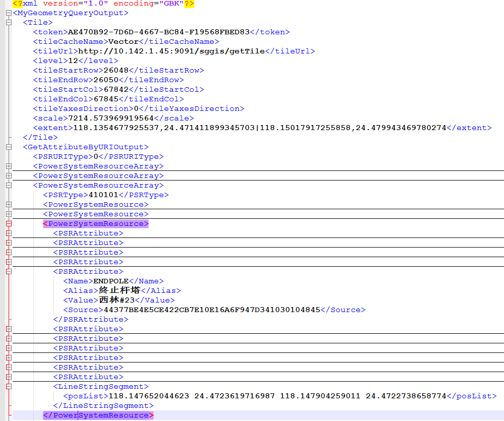Viewport: 504px width, 421px height.
Task: Click the opening <MyGeometryQueryOutput> tag
Action: [x=71, y=13]
